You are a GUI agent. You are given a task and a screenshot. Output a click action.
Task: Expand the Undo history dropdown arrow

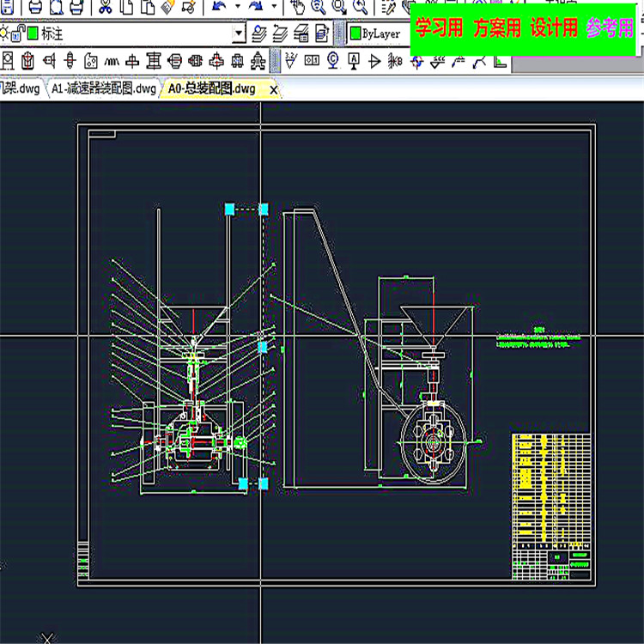238,7
